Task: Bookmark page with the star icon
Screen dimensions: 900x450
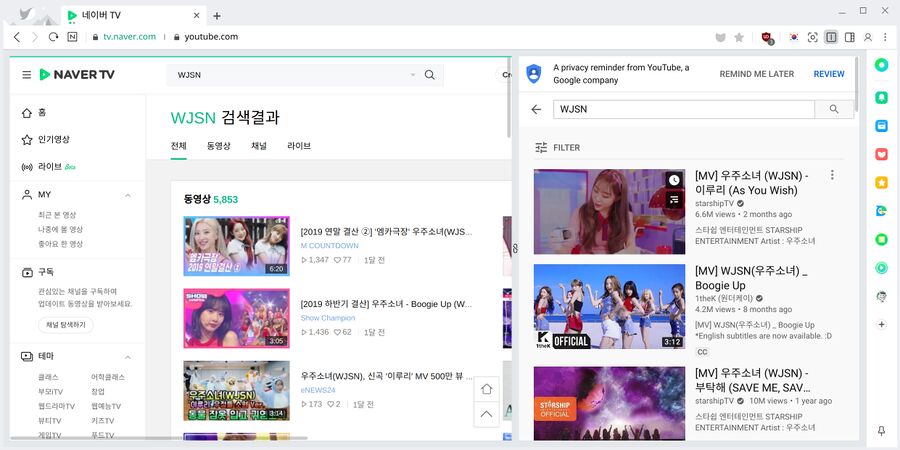Action: coord(739,37)
